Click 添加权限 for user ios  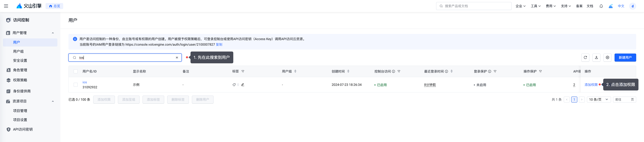click(x=591, y=85)
